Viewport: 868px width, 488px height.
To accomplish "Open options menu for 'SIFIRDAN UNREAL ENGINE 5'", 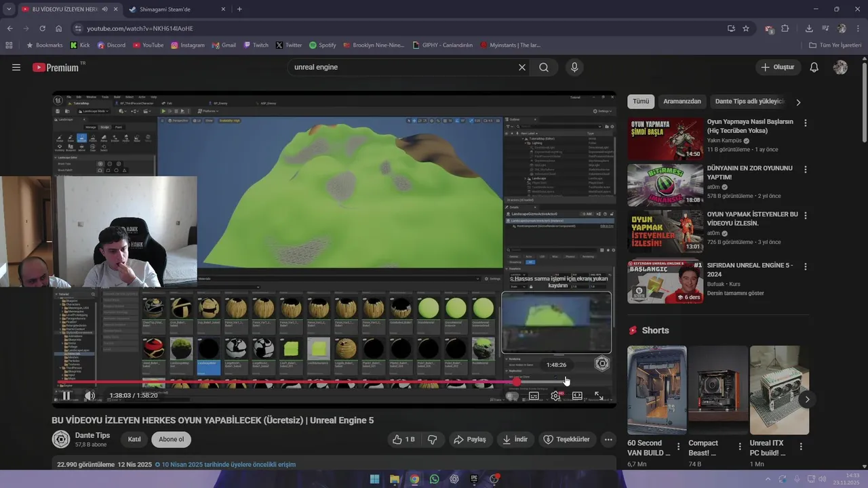I will pyautogui.click(x=806, y=267).
